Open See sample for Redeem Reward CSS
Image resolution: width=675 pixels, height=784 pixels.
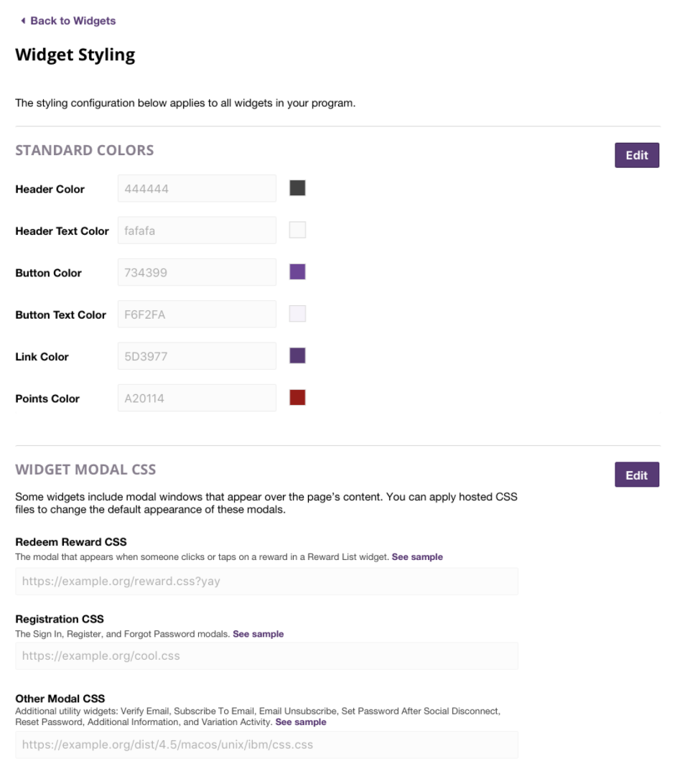tap(417, 557)
